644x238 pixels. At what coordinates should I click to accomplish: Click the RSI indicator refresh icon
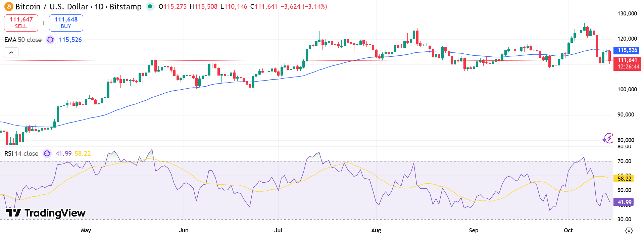point(47,153)
